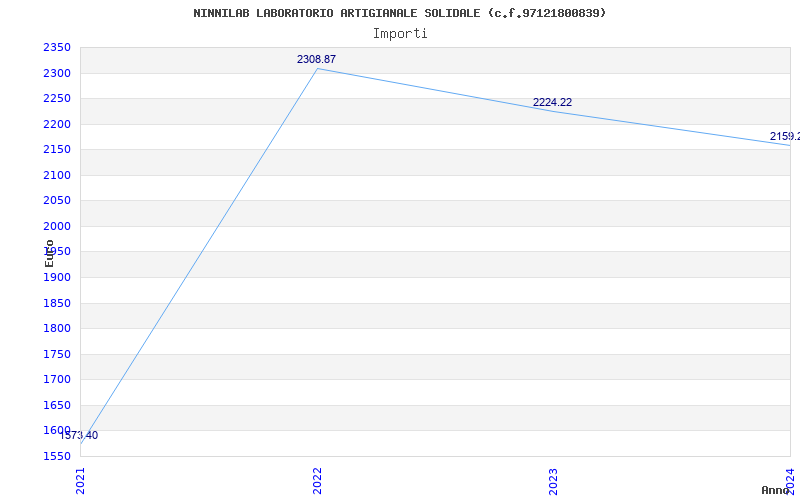800x500 pixels.
Task: Click the 2050 y-axis value
Action: coord(57,201)
